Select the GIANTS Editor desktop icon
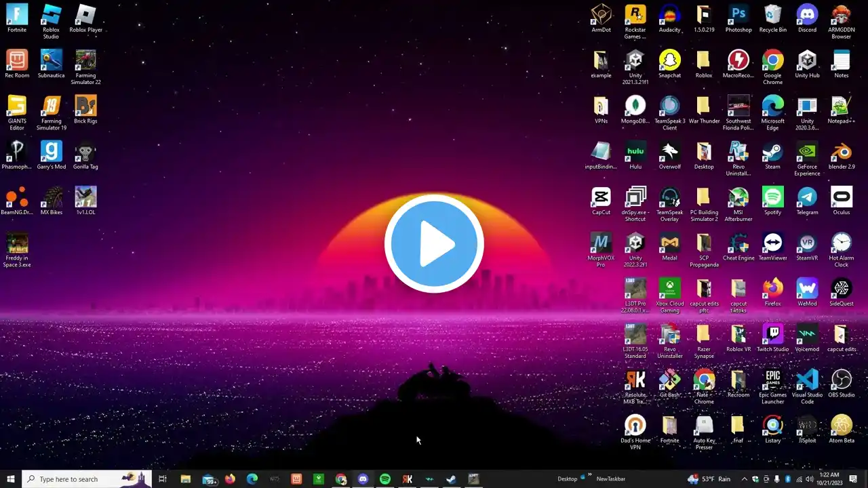 (17, 112)
